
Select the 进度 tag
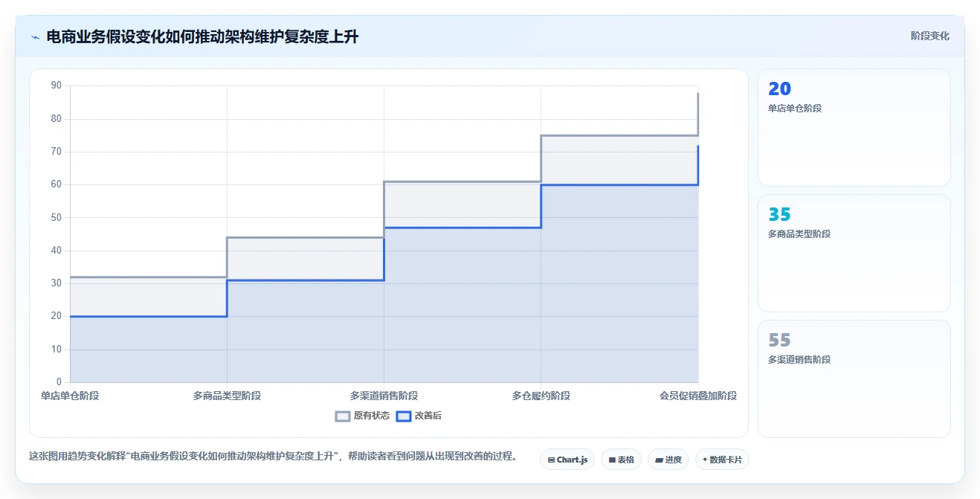click(668, 460)
